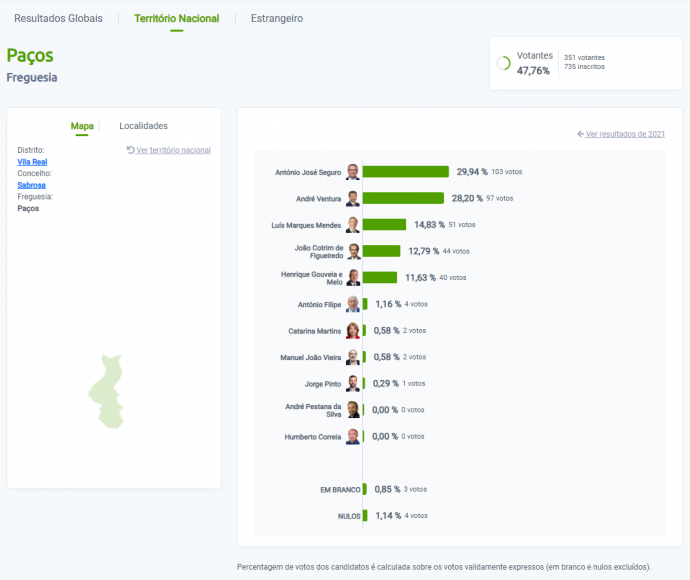The image size is (690, 580).
Task: Click Humberto Correia's candidate photo
Action: 352,437
